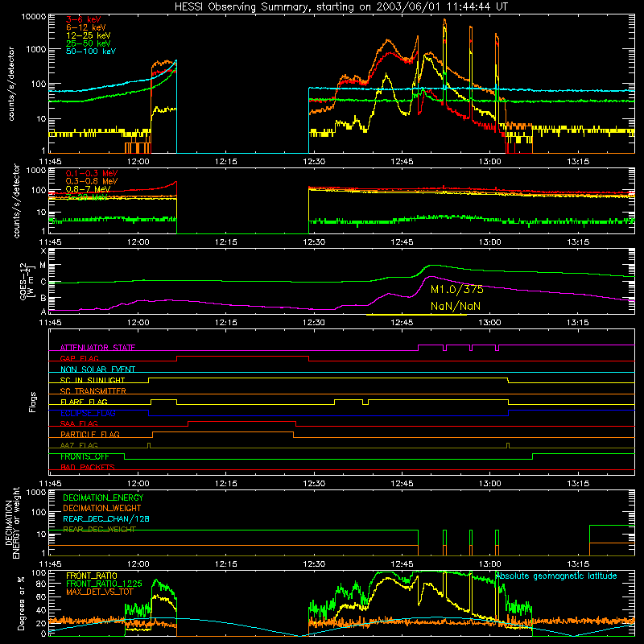Click the red 0.1-0.3 MeV legend label
Screen dimensions: 644x644
coord(92,173)
